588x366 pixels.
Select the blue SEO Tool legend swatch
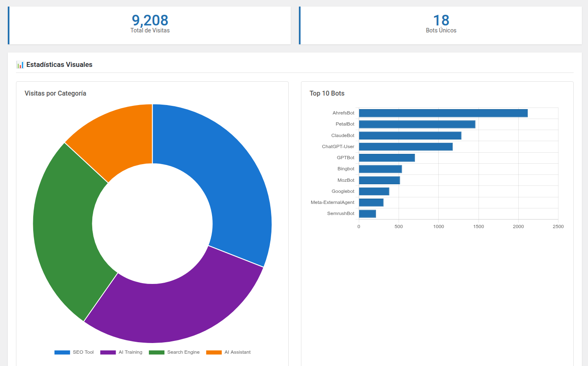tap(62, 352)
